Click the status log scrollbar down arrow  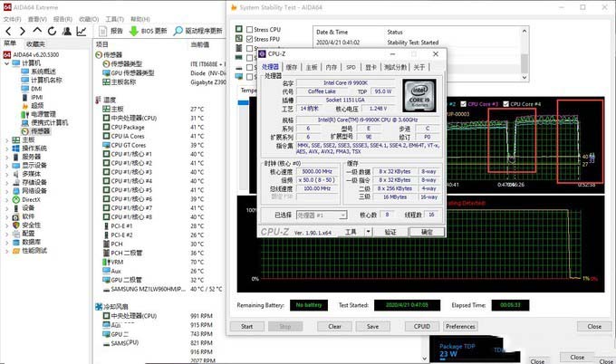pos(525,77)
